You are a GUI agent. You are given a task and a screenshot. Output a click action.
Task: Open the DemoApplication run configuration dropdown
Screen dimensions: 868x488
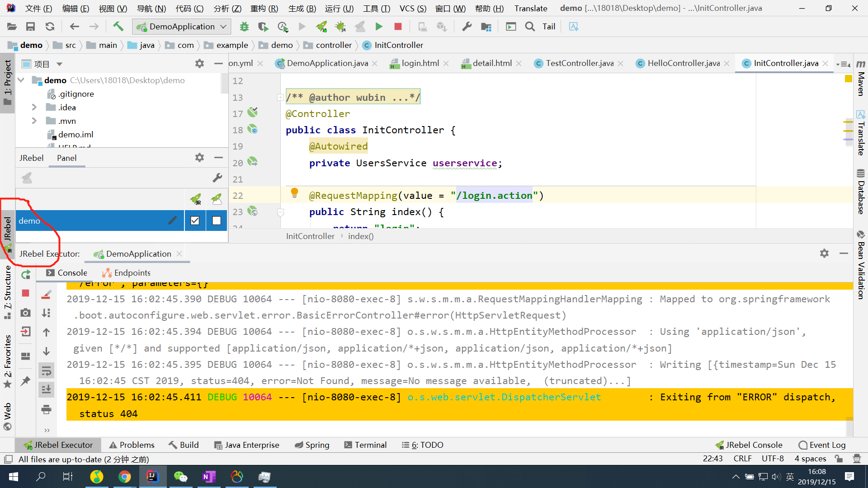pyautogui.click(x=182, y=27)
